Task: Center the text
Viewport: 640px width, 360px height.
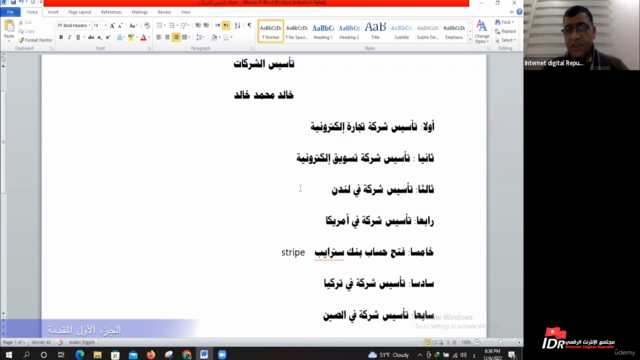Action: coord(167,37)
